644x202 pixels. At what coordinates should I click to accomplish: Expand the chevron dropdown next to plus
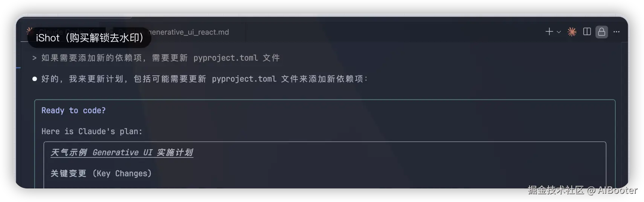(559, 32)
